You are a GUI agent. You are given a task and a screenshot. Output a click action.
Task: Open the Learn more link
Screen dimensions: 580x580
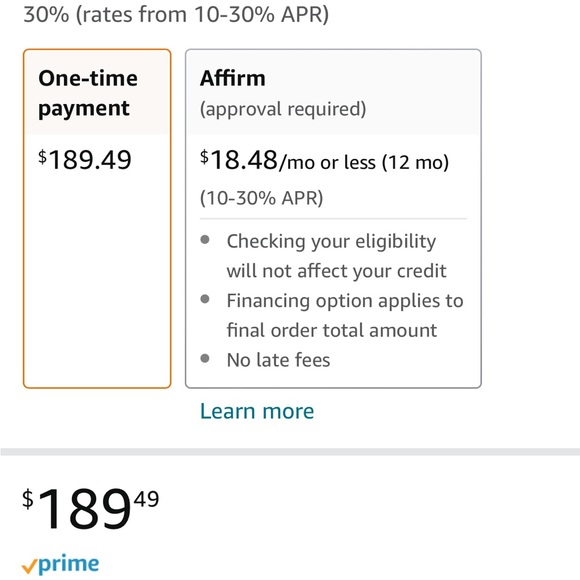[257, 411]
